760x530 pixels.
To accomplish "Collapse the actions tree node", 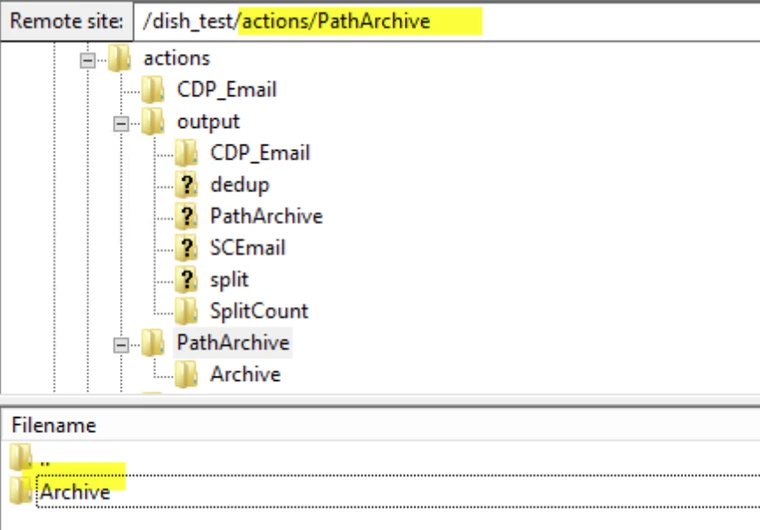I will (x=87, y=59).
